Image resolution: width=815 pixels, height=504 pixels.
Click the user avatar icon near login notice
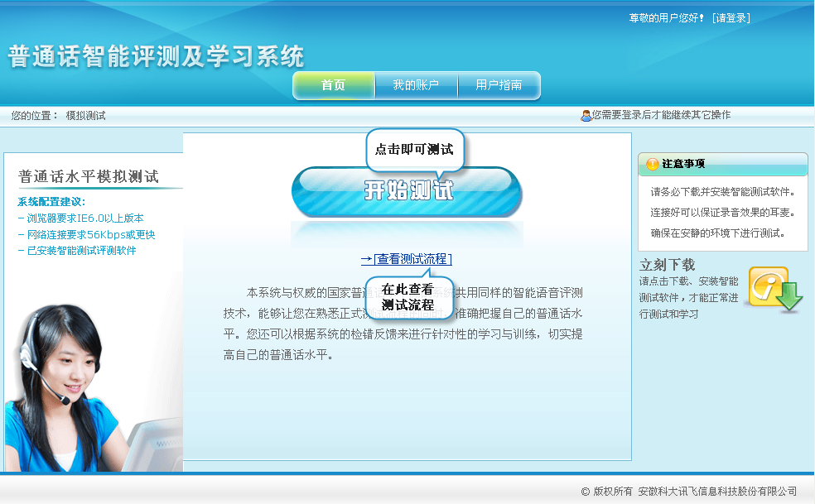[586, 116]
